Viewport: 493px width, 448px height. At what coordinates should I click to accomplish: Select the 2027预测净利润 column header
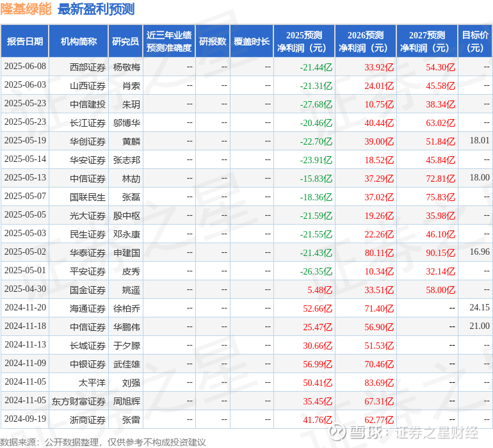tap(427, 41)
